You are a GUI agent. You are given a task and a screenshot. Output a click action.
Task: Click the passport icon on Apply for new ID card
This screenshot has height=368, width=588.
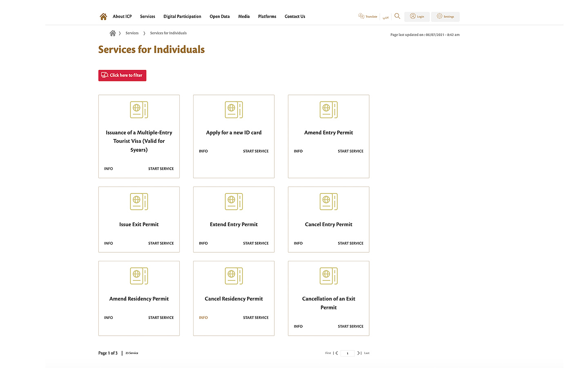[234, 110]
